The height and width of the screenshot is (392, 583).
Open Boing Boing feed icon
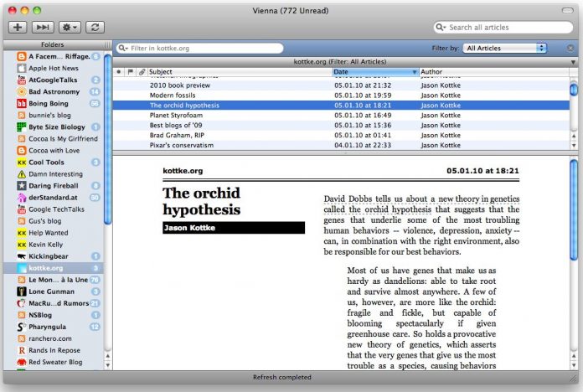[22, 103]
